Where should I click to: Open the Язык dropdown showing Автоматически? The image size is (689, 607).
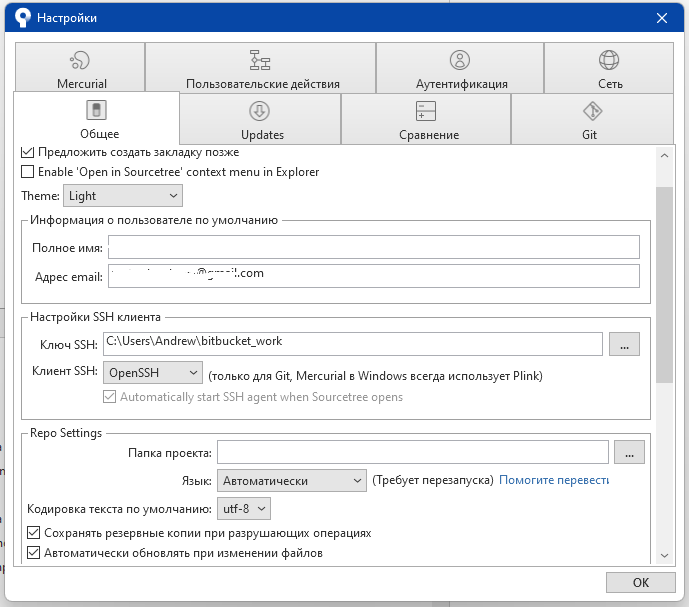[292, 480]
